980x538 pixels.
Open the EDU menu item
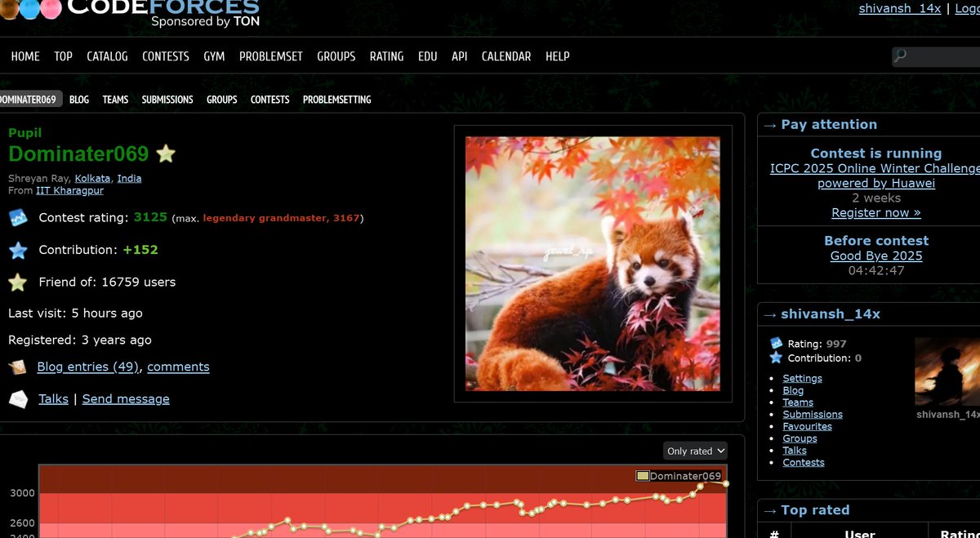pos(427,56)
